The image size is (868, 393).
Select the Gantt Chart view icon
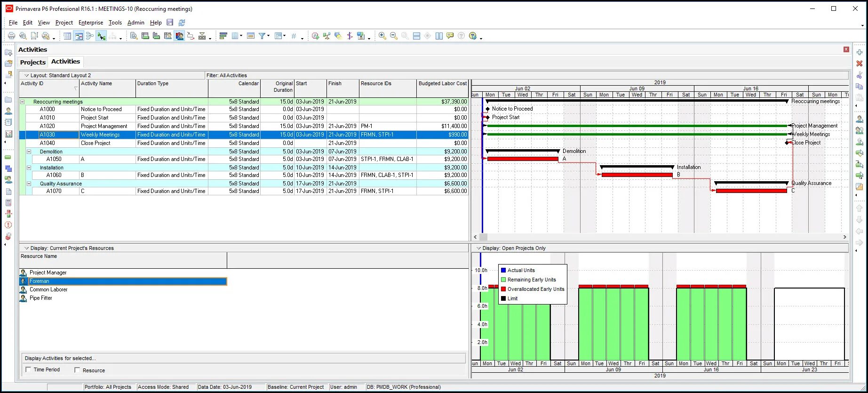click(79, 36)
